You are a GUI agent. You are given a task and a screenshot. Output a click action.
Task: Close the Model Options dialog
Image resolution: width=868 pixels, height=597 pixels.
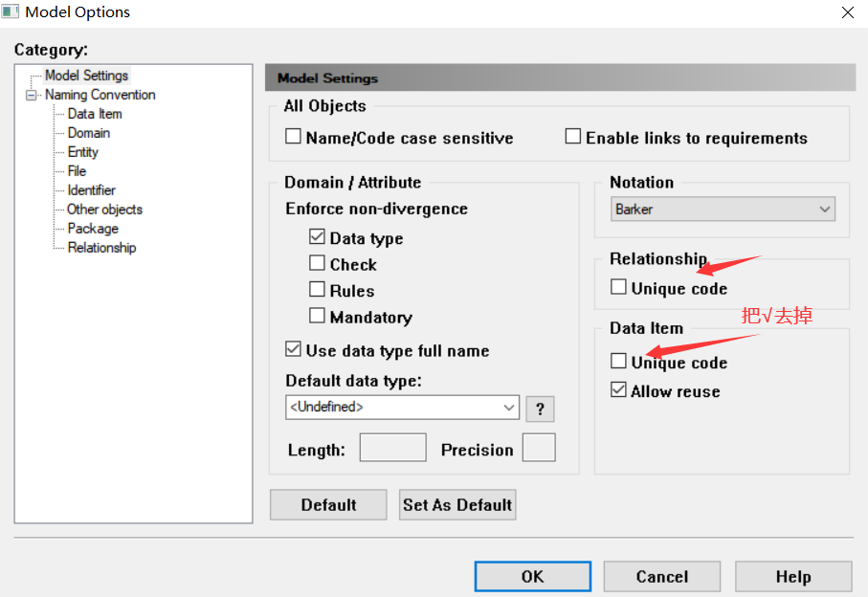(x=848, y=12)
